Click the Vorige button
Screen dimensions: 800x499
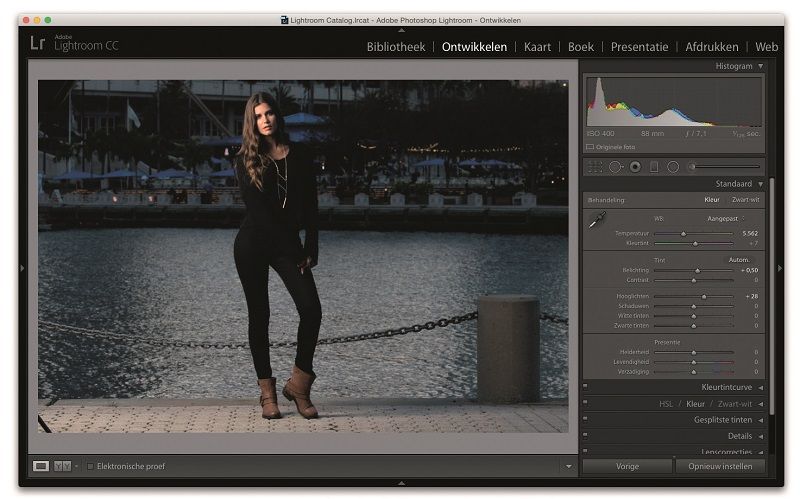pos(627,466)
